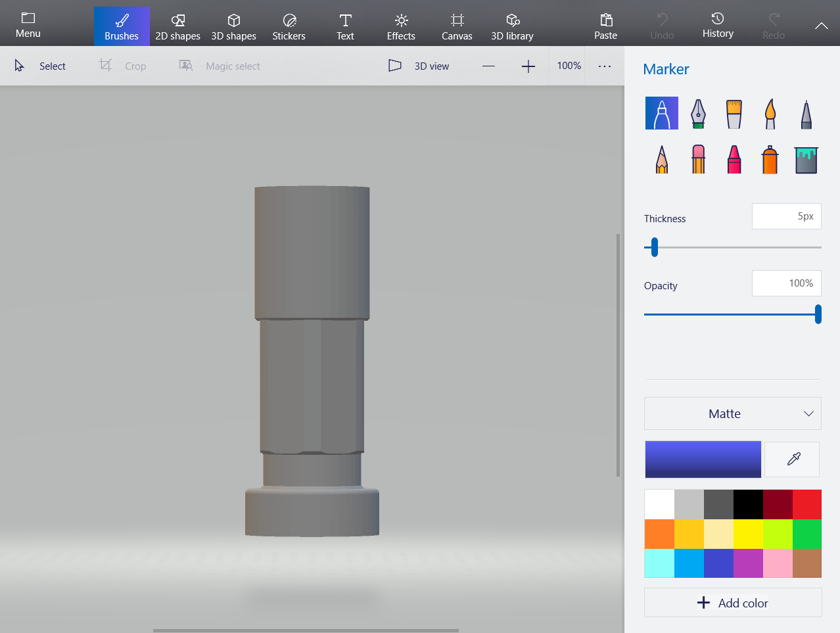Collapse the top ribbon with chevron

(x=821, y=26)
